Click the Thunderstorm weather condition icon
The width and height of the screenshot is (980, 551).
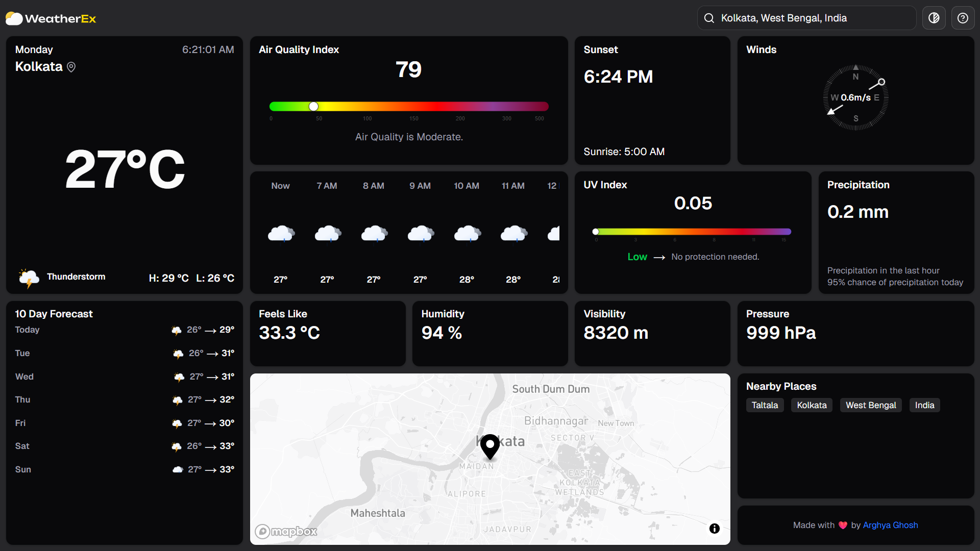click(29, 278)
